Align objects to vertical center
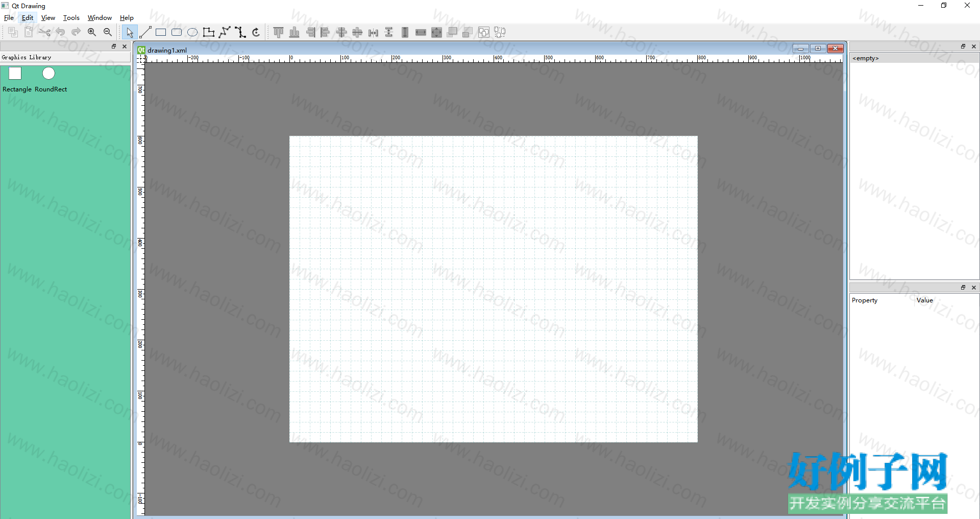The width and height of the screenshot is (980, 519). 358,32
